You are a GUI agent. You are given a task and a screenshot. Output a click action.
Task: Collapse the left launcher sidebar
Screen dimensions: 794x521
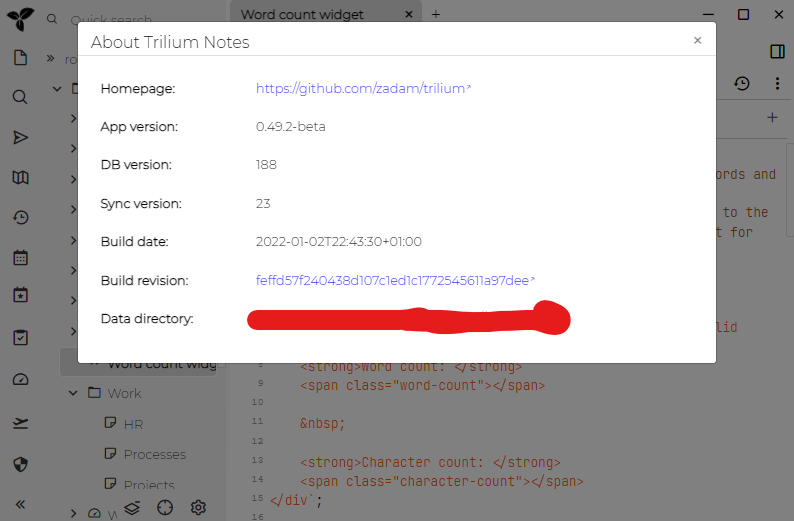(20, 504)
